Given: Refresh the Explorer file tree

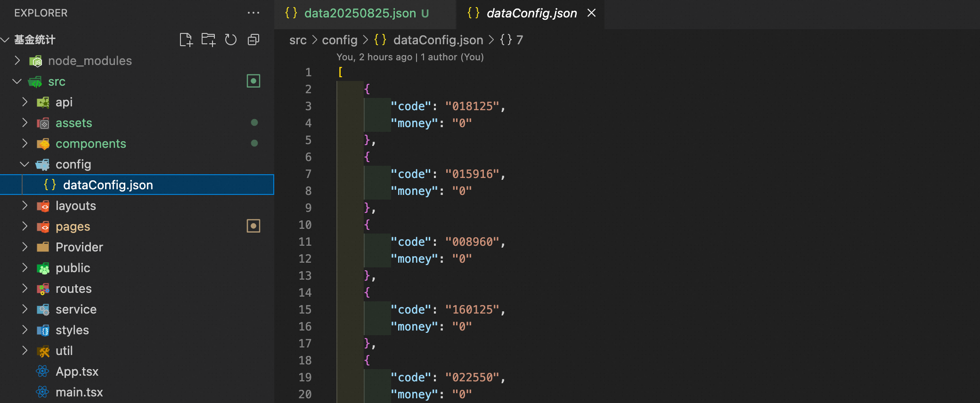Looking at the screenshot, I should (230, 40).
